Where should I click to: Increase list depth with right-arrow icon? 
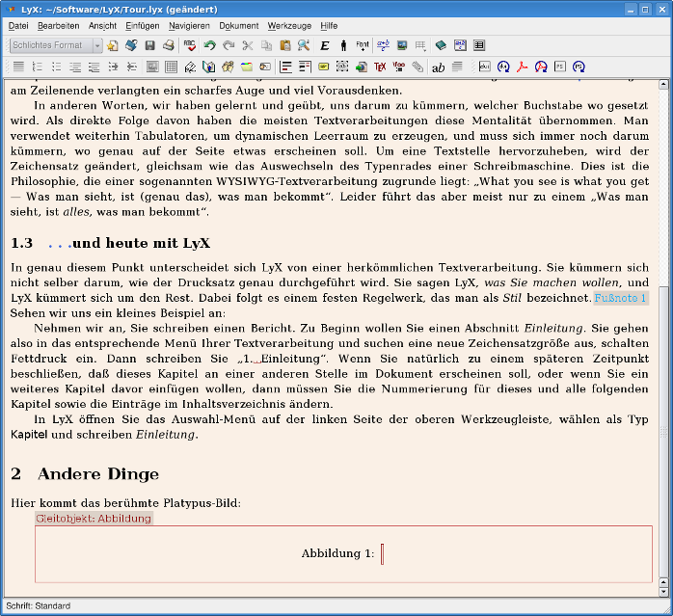coord(113,67)
